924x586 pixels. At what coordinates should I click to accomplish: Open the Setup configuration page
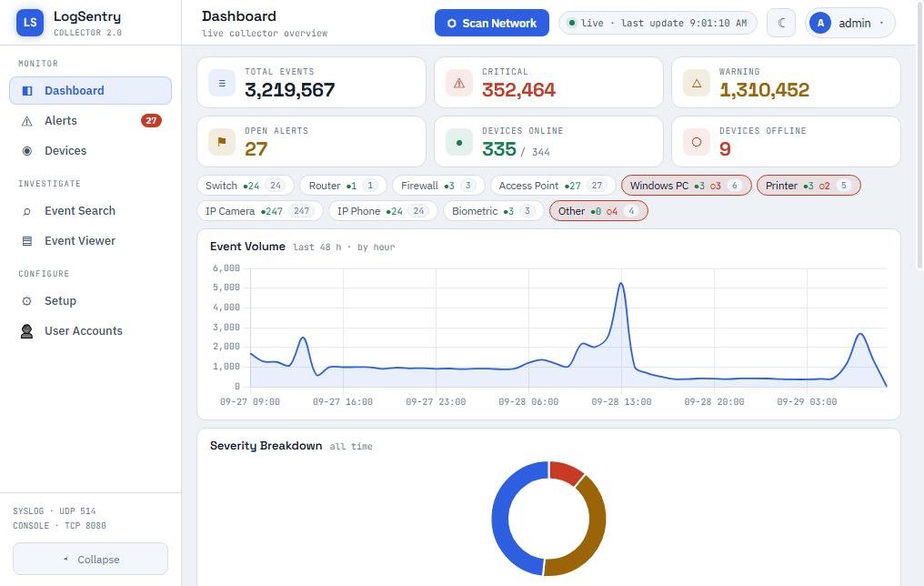(x=90, y=300)
